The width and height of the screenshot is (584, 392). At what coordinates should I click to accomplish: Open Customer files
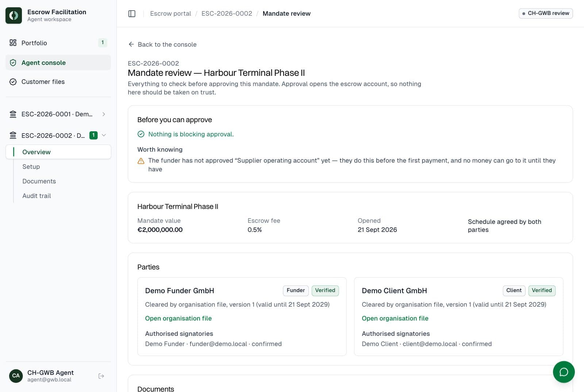(58, 82)
